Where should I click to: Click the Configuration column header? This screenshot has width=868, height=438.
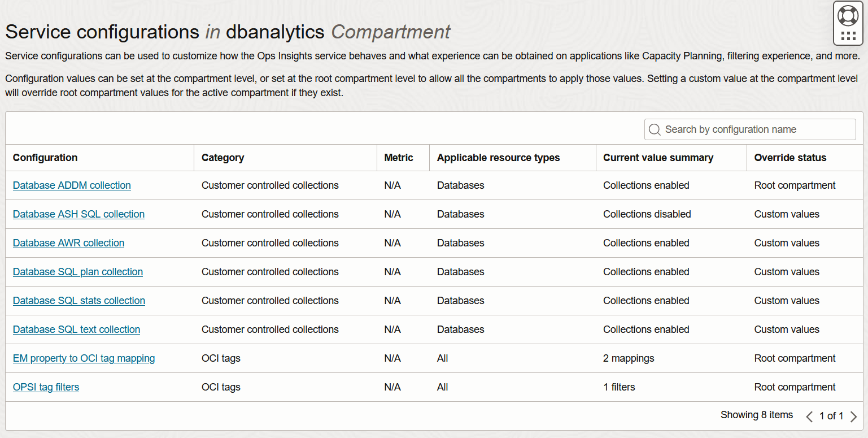[x=45, y=158]
